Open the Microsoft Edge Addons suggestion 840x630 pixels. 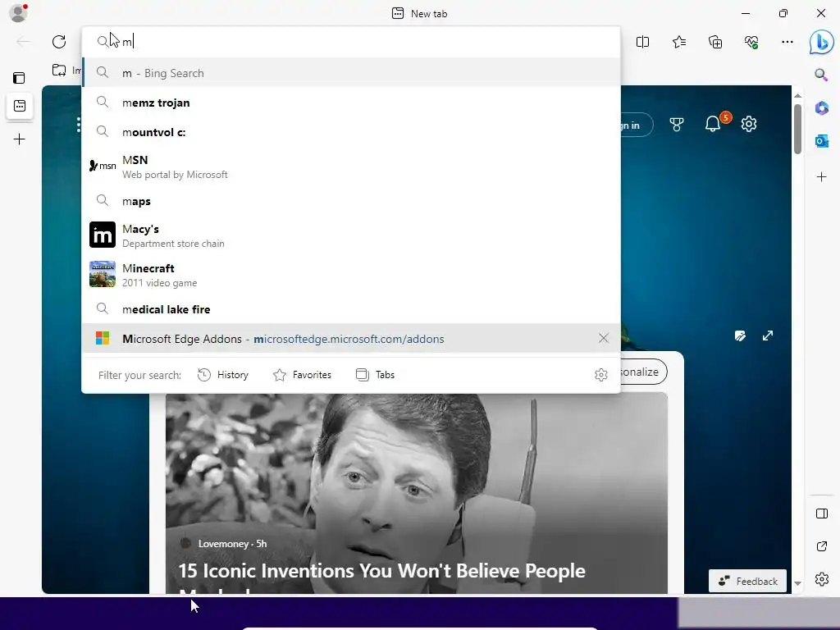(x=351, y=339)
